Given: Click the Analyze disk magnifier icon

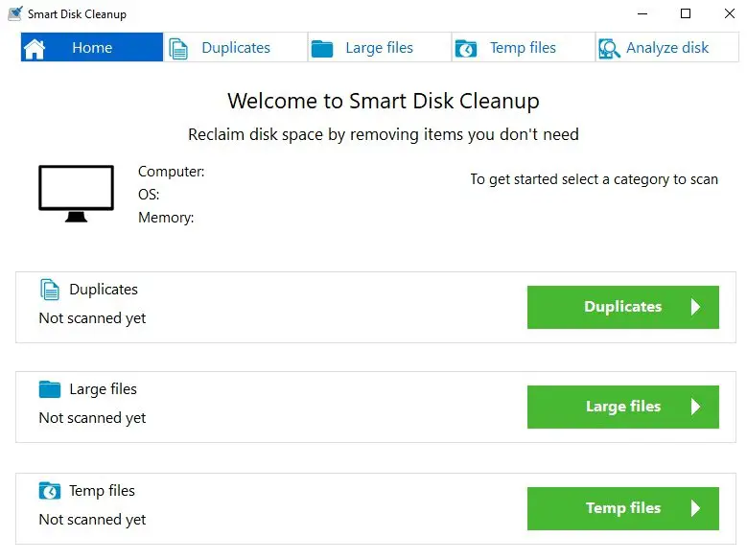Looking at the screenshot, I should point(609,48).
